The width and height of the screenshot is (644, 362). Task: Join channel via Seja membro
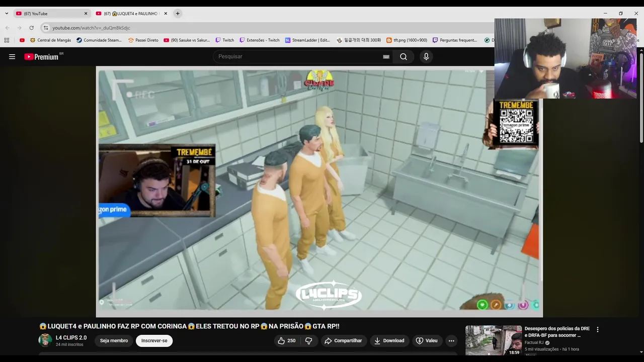tap(114, 340)
